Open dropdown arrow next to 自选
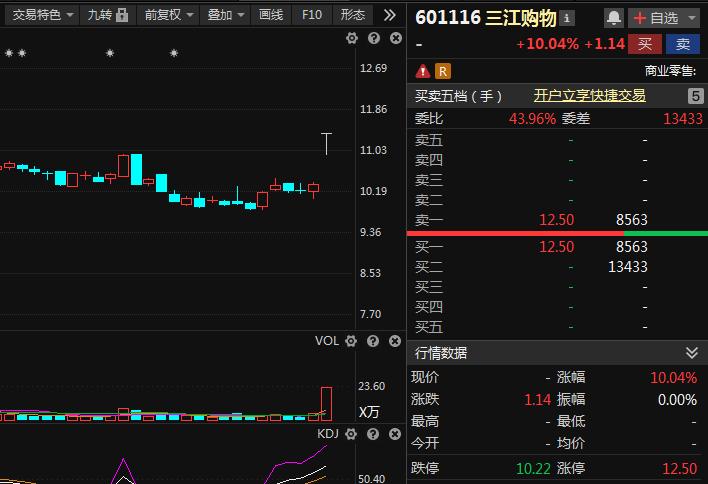This screenshot has height=484, width=708. click(692, 18)
